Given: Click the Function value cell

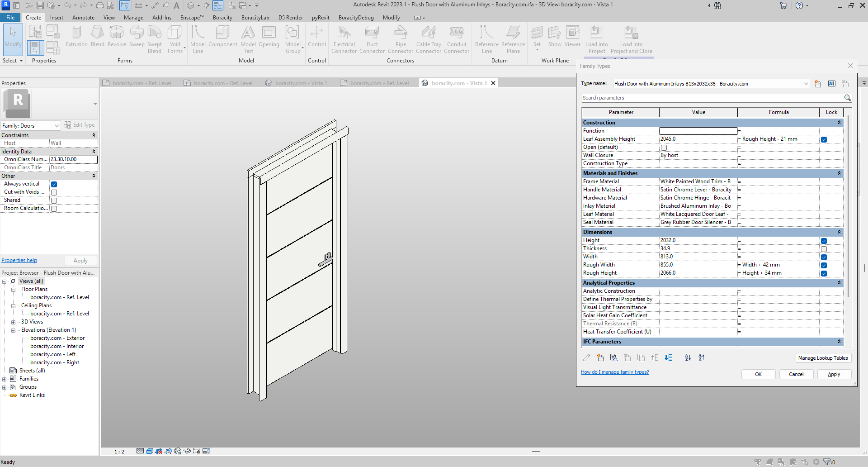Looking at the screenshot, I should coord(698,131).
